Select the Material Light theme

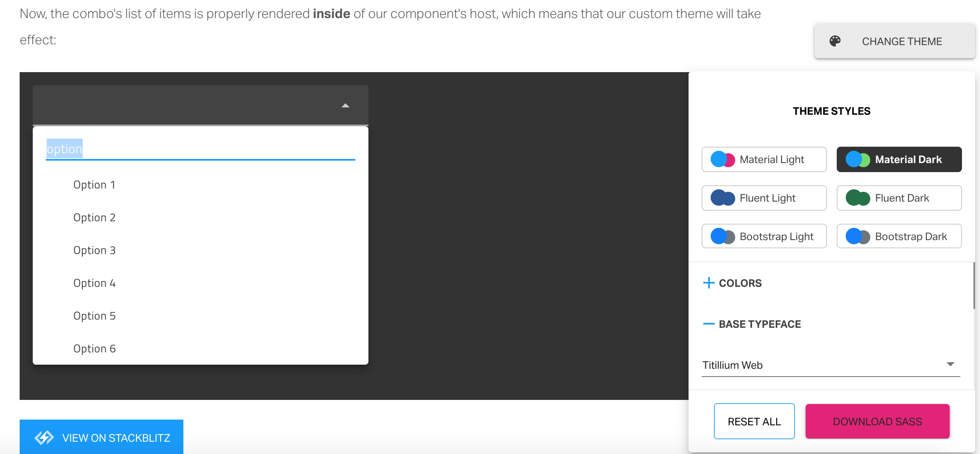coord(764,159)
